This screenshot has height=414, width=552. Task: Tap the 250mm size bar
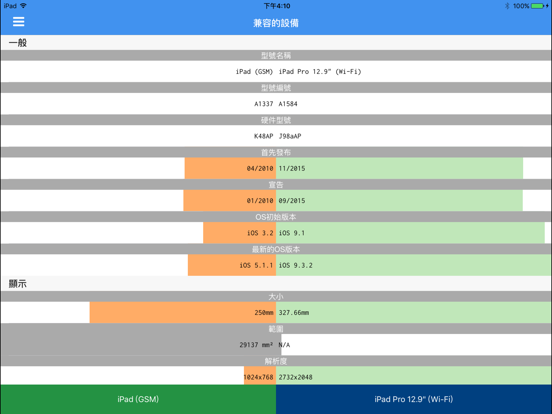coord(183,313)
